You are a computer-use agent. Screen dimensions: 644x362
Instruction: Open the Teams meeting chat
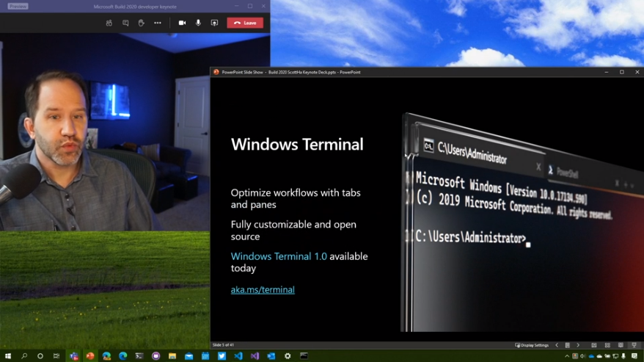[125, 23]
